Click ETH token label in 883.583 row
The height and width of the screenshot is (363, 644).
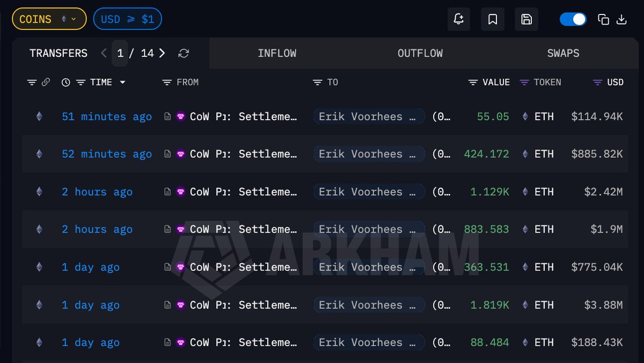544,229
